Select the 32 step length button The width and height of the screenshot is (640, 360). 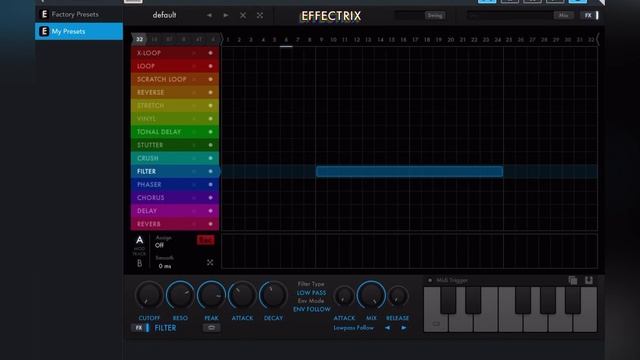click(140, 39)
